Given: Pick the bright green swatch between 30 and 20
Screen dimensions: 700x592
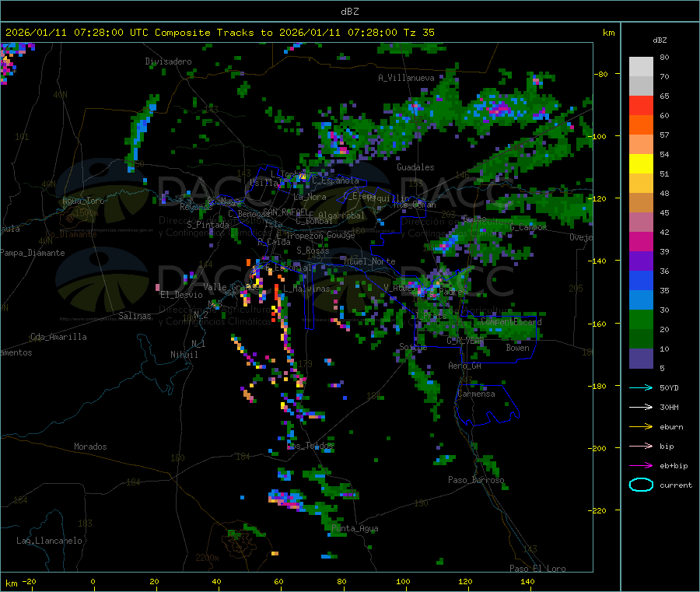Looking at the screenshot, I should [641, 319].
